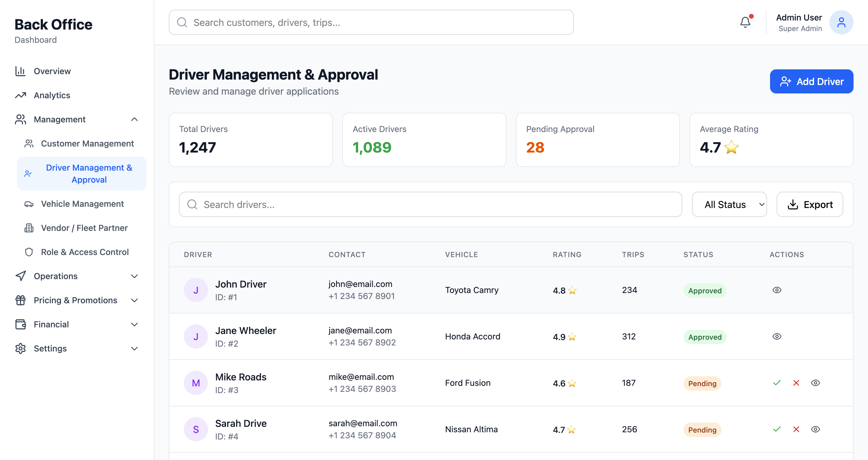Click the Vehicle Management car icon

(x=29, y=204)
